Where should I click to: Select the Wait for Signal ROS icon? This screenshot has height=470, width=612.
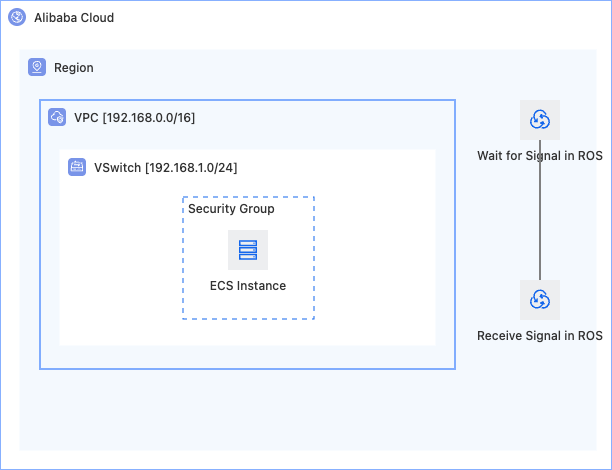(x=540, y=120)
